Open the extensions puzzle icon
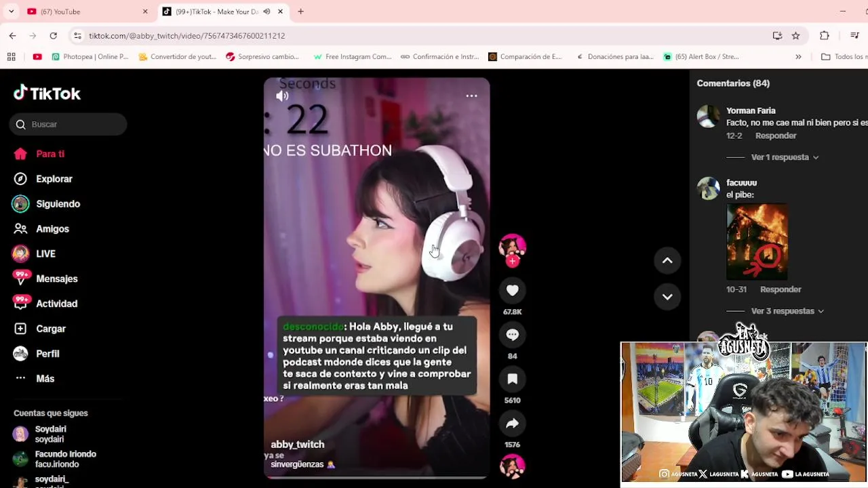This screenshot has width=868, height=488. point(825,36)
